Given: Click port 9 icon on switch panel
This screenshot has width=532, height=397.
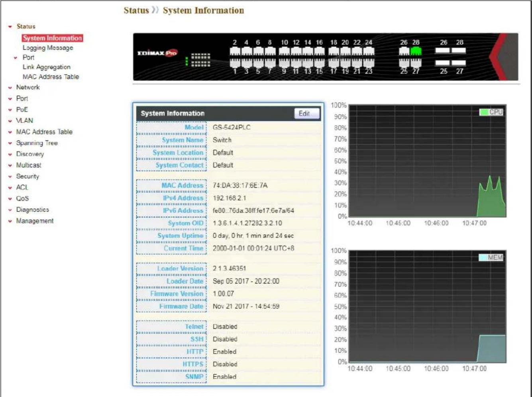Looking at the screenshot, I should 284,63.
